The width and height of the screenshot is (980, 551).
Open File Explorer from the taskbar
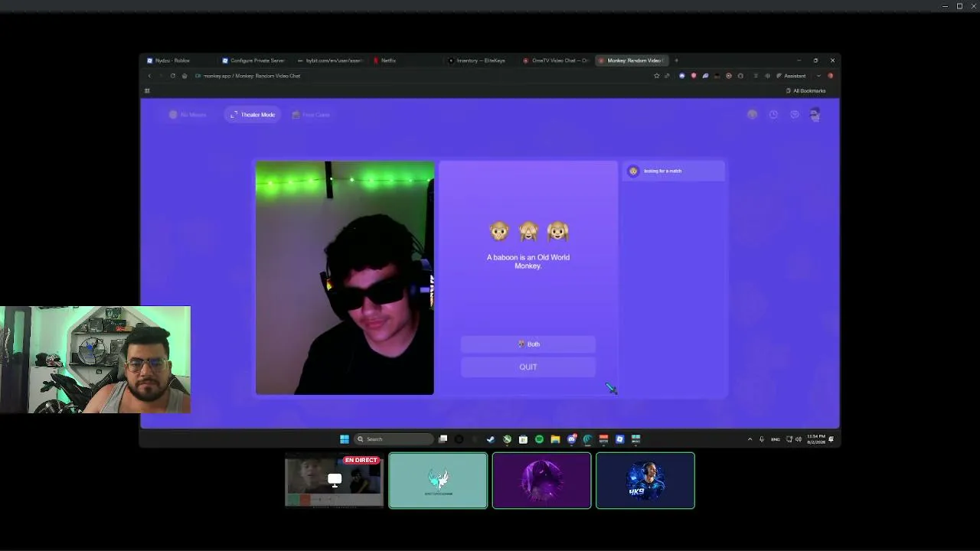tap(555, 439)
